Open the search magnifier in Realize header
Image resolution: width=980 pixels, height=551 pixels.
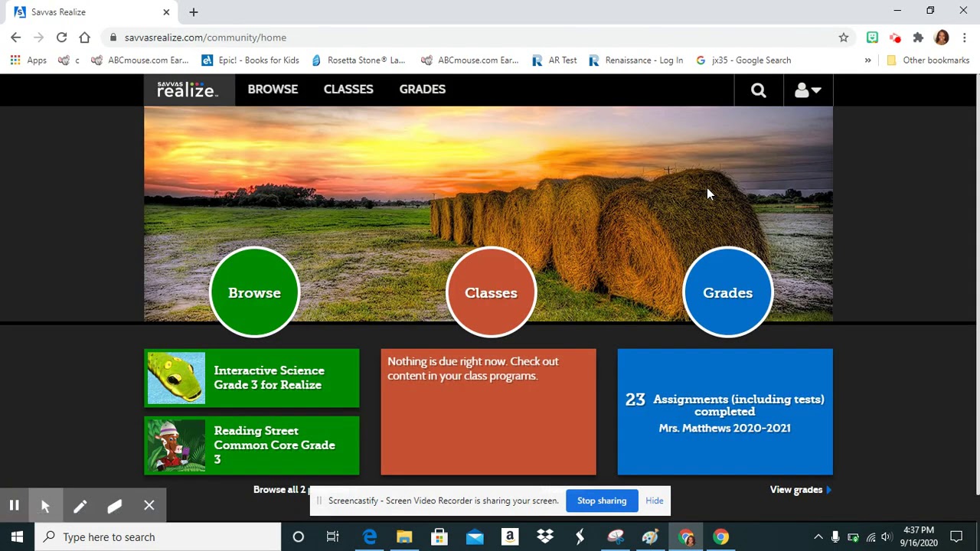point(758,90)
